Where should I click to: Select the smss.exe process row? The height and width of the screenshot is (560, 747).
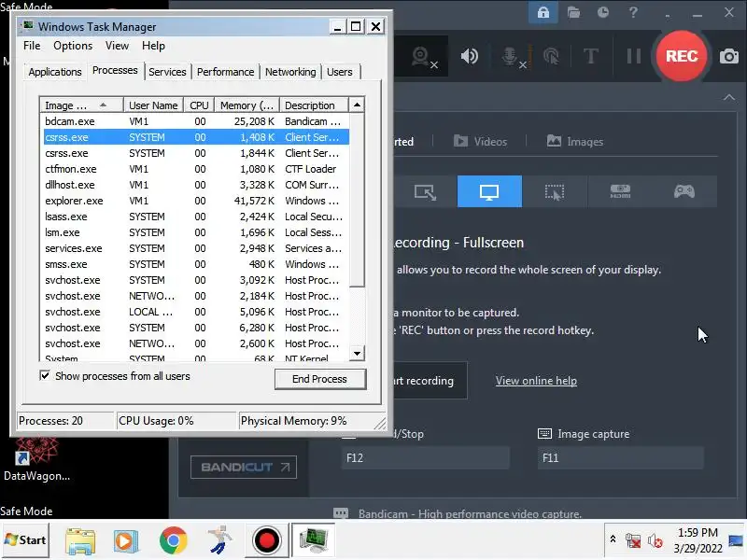click(196, 264)
